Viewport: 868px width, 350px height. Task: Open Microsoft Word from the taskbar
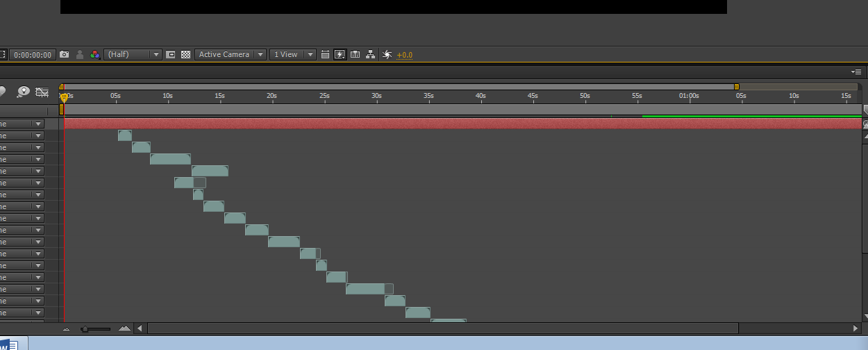click(10, 344)
